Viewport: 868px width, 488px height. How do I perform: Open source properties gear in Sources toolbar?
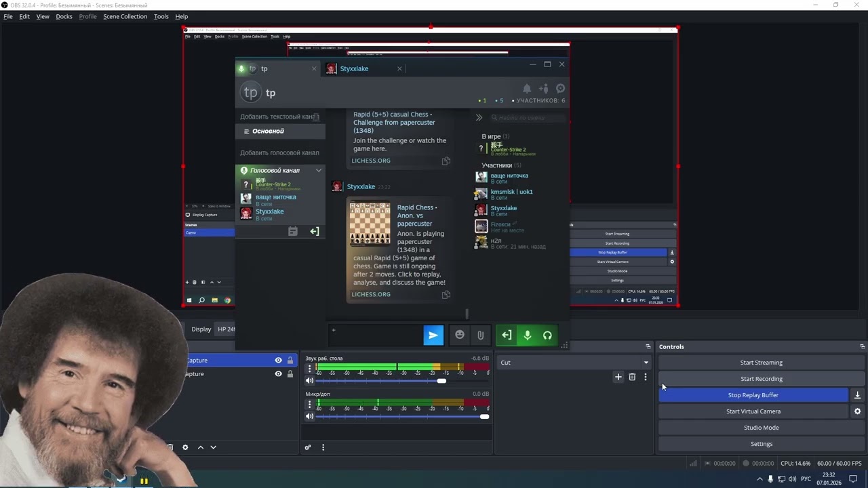click(x=185, y=447)
